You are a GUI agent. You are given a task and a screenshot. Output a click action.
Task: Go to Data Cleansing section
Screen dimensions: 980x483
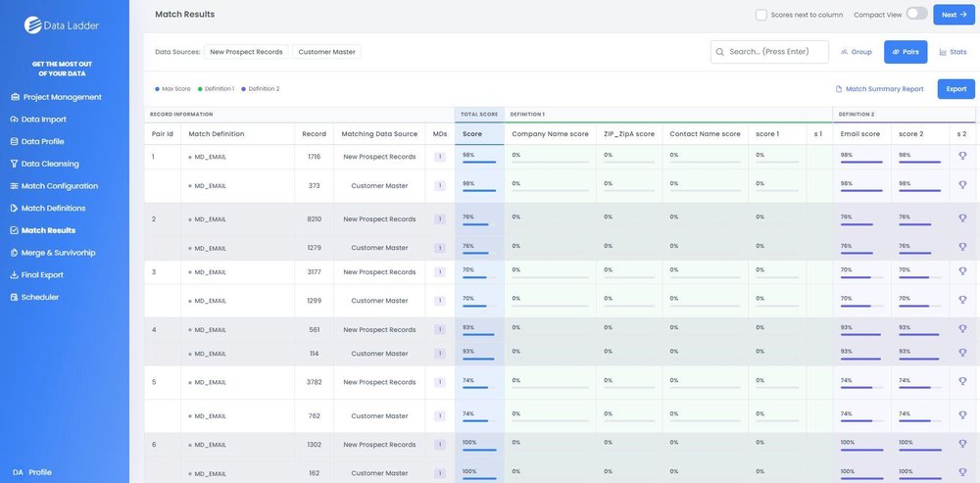click(45, 164)
